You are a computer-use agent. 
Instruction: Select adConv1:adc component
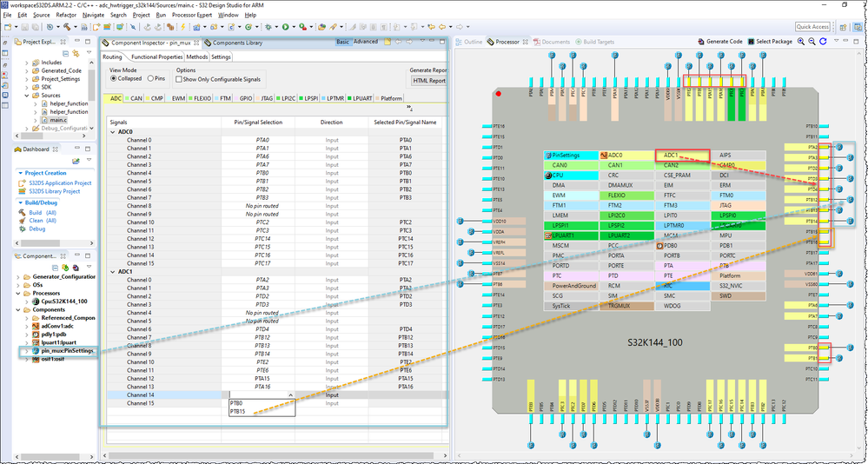click(57, 326)
